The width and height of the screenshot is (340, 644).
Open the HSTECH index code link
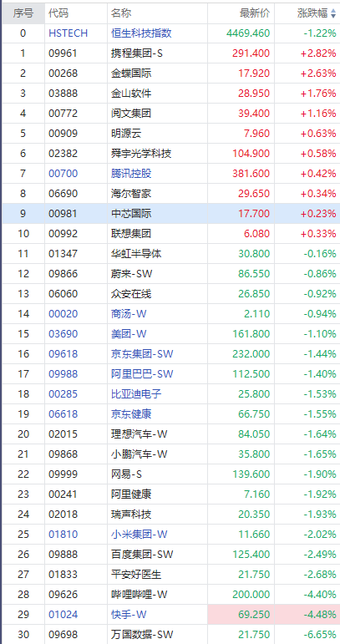pos(69,33)
